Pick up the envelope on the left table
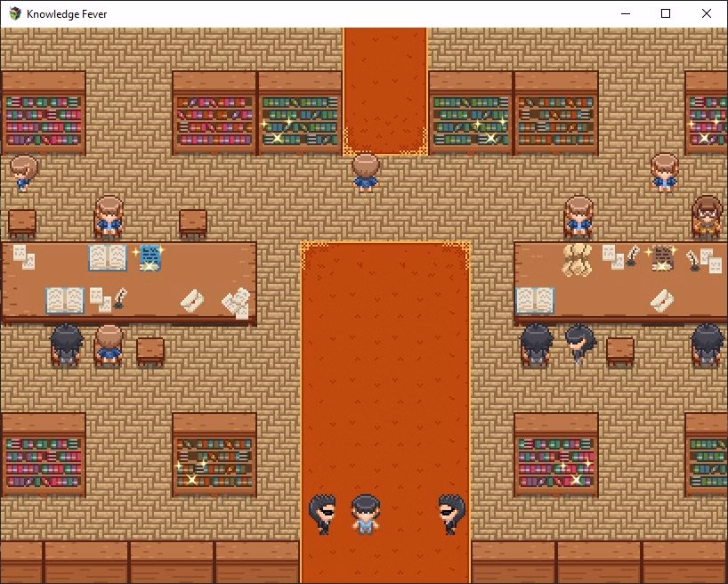728x584 pixels. (192, 300)
